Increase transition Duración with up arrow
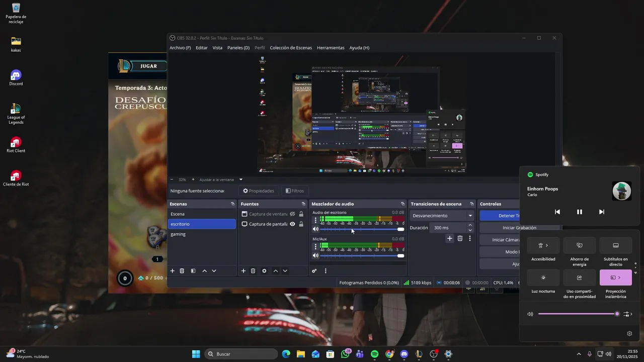The width and height of the screenshot is (644, 362). [x=470, y=225]
